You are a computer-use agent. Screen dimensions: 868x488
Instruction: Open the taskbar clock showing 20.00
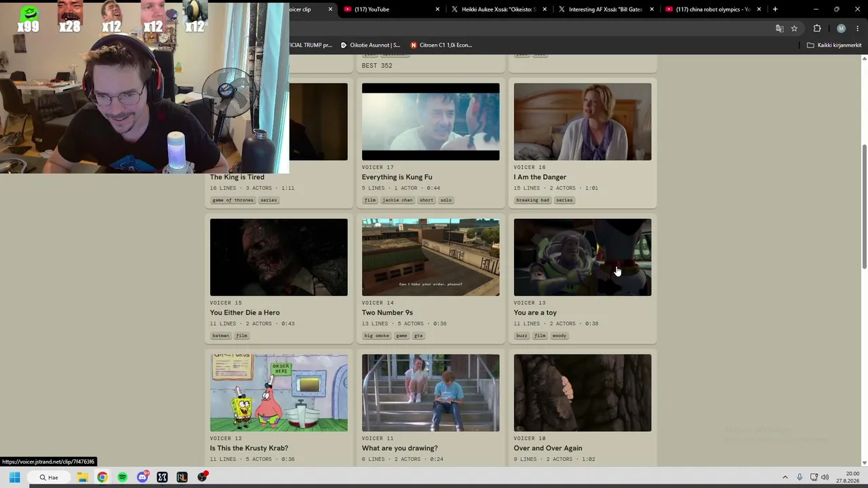848,477
